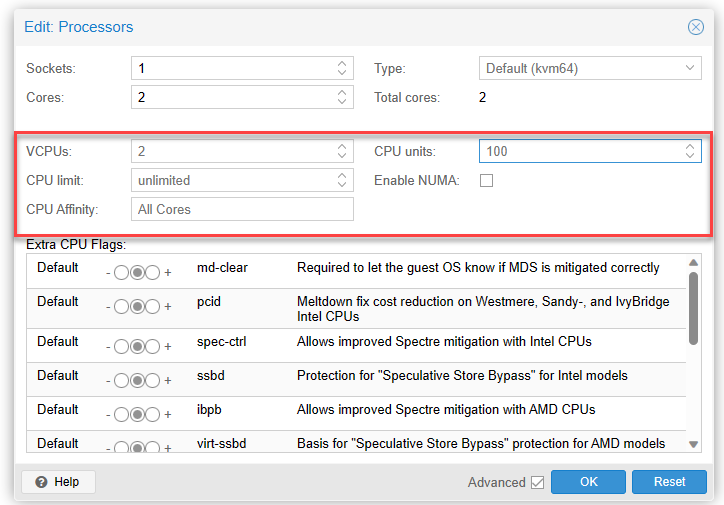Click the Help button
The image size is (724, 505).
(x=58, y=482)
